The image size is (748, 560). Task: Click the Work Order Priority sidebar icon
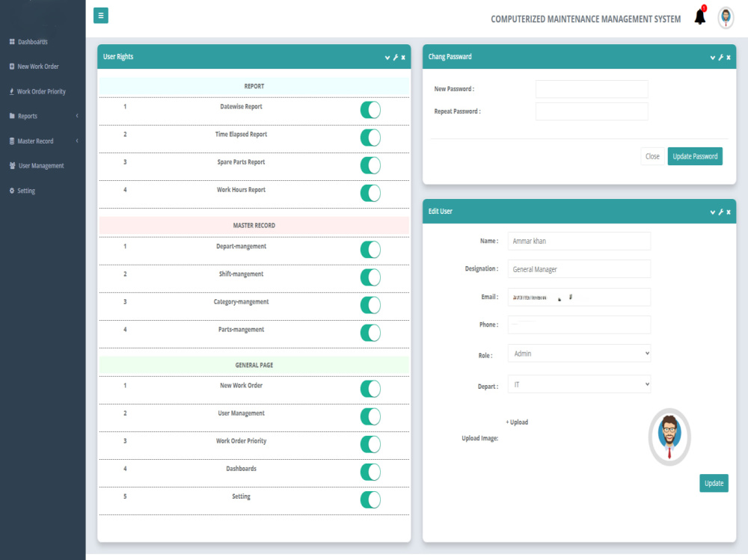point(11,91)
